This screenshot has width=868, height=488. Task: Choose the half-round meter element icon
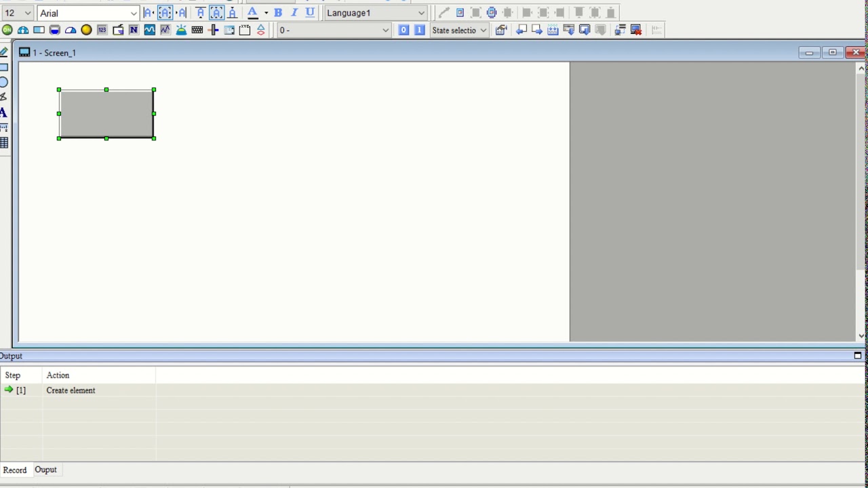click(x=71, y=30)
